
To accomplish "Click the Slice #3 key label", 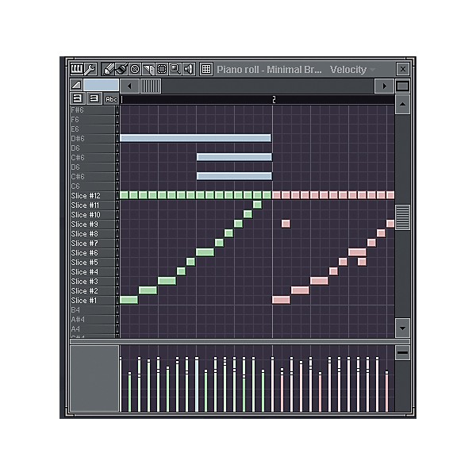I will coord(84,281).
